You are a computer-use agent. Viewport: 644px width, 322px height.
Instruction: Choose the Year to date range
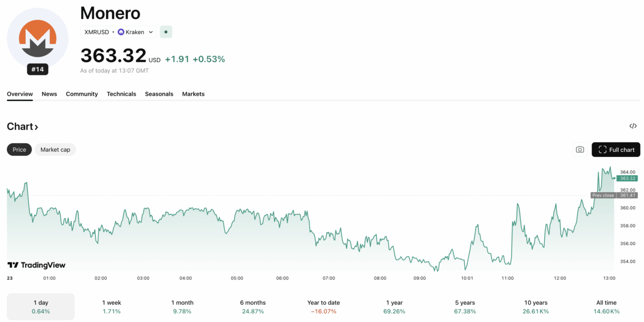tap(323, 307)
